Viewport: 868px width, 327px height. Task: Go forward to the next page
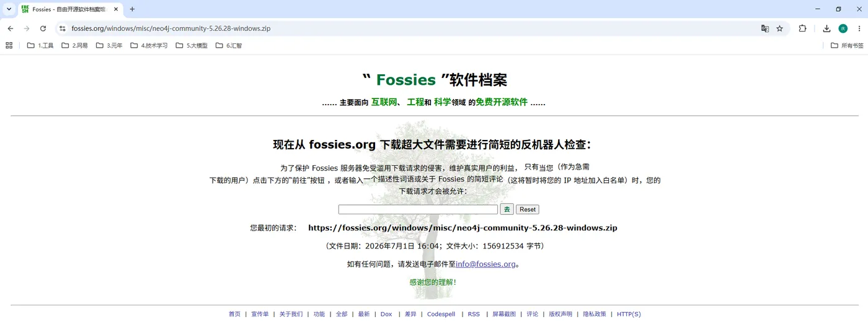(27, 28)
